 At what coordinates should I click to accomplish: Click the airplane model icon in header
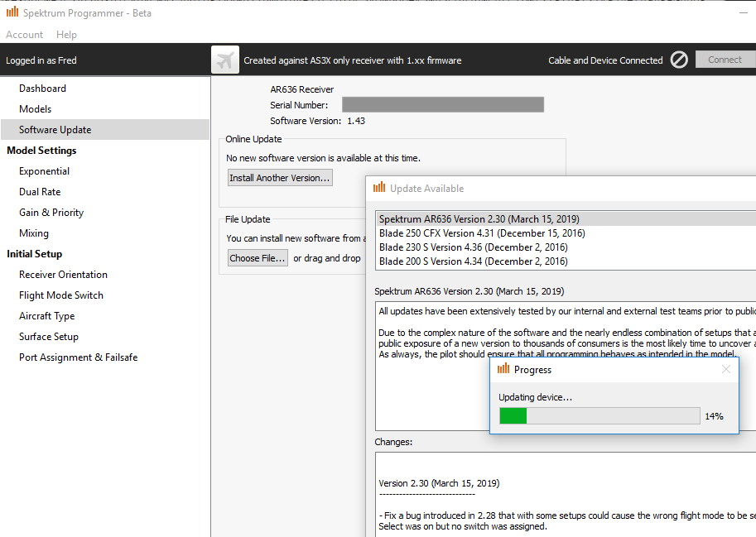(x=225, y=60)
